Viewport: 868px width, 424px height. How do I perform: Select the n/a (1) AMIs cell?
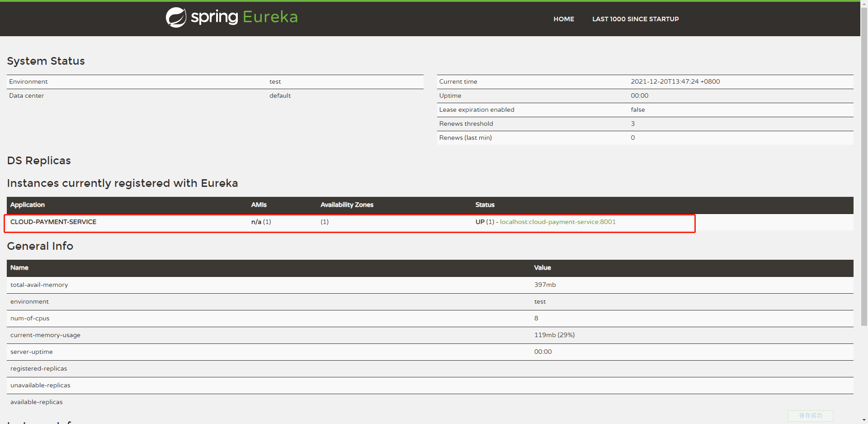click(x=261, y=222)
